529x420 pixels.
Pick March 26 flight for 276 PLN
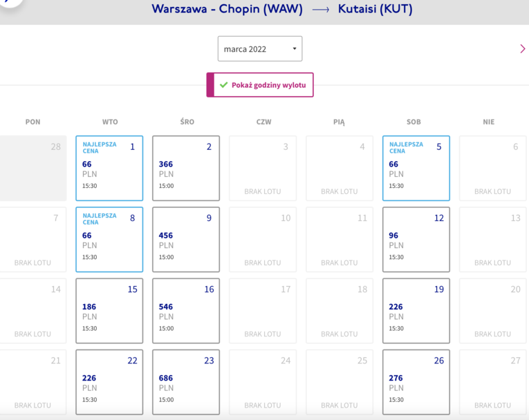point(416,382)
